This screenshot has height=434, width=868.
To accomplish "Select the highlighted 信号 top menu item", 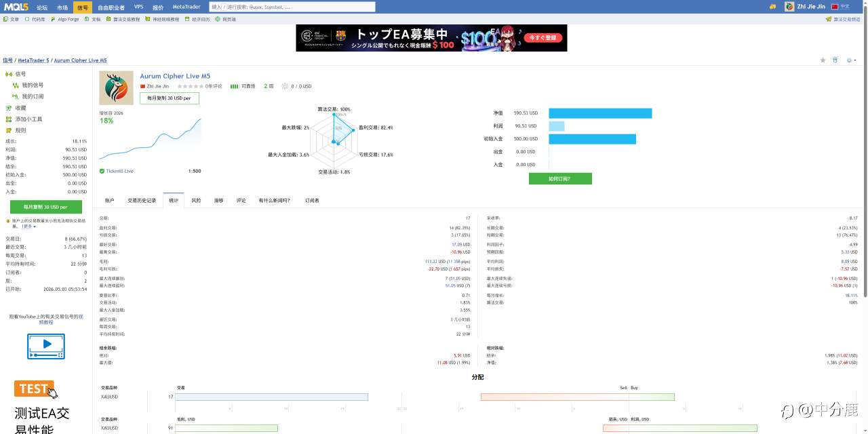I will pyautogui.click(x=82, y=7).
